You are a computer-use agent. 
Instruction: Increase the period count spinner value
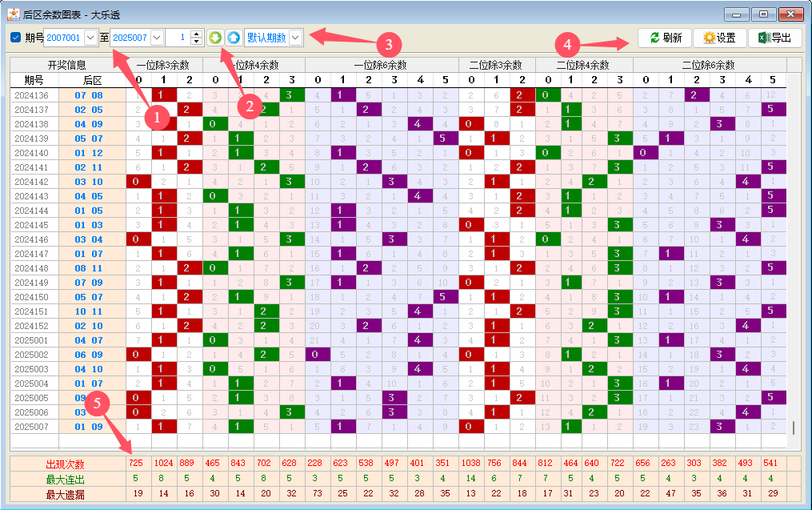(198, 34)
